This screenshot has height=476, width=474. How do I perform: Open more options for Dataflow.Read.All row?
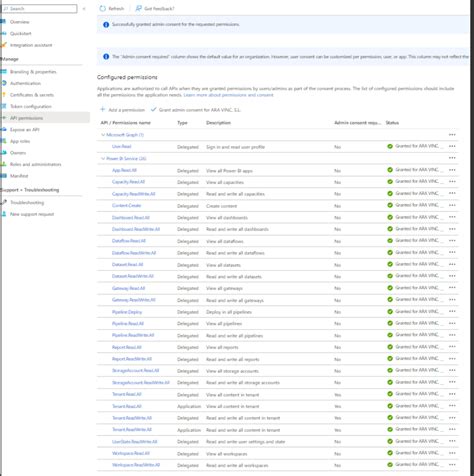[452, 241]
